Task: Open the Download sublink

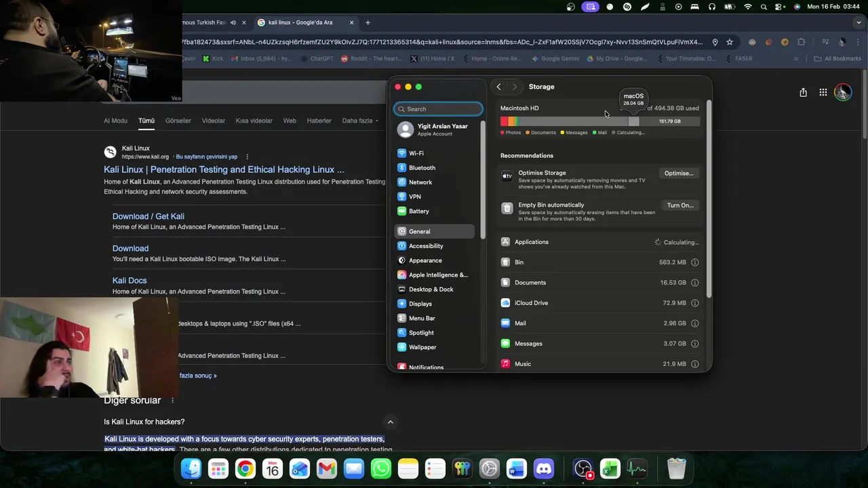Action: (x=130, y=249)
